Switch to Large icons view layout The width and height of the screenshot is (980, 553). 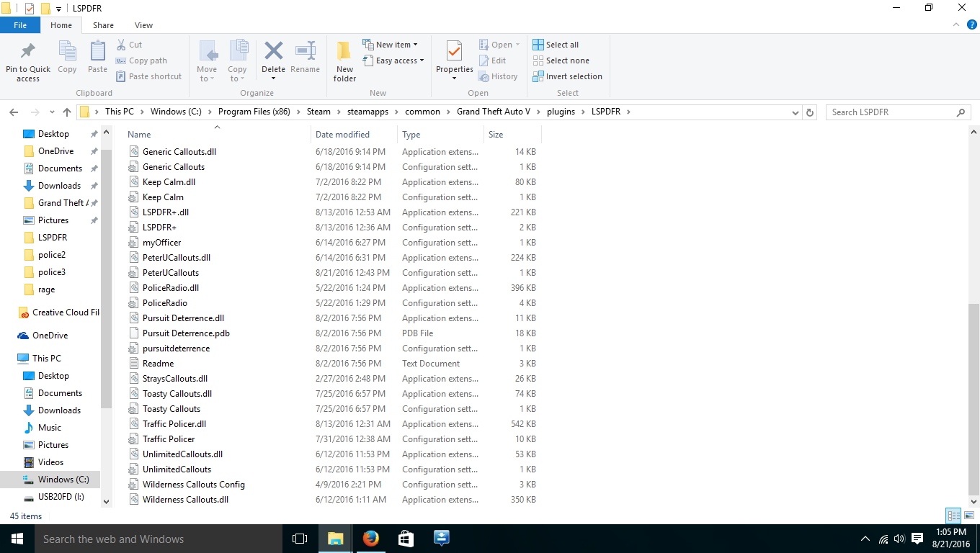[968, 516]
